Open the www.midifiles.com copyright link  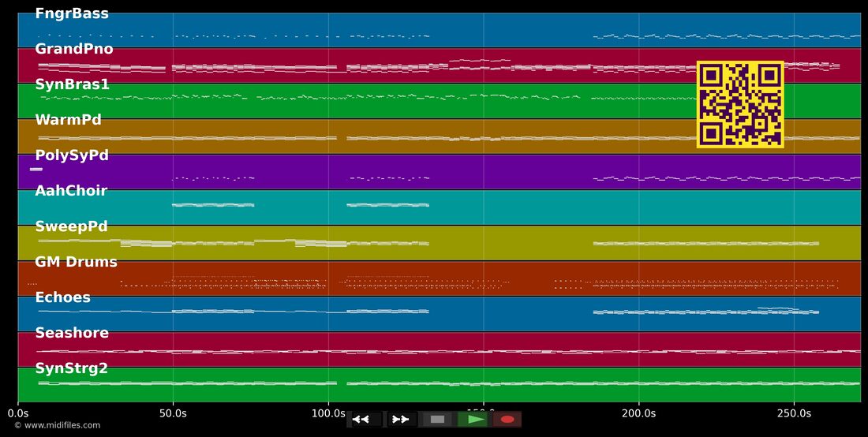[57, 425]
